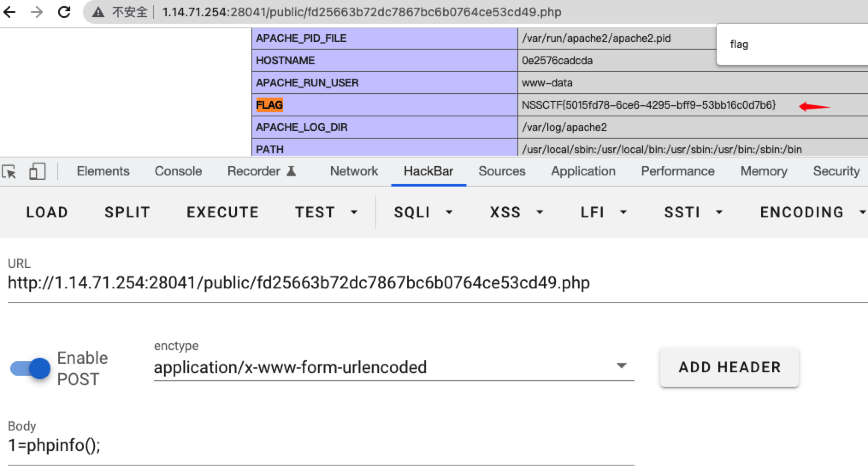Image resolution: width=868 pixels, height=475 pixels.
Task: Open the Memory tab
Action: 764,171
